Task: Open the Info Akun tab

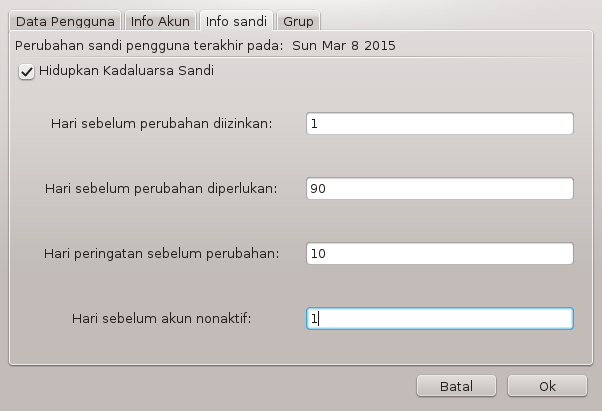Action: [160, 21]
